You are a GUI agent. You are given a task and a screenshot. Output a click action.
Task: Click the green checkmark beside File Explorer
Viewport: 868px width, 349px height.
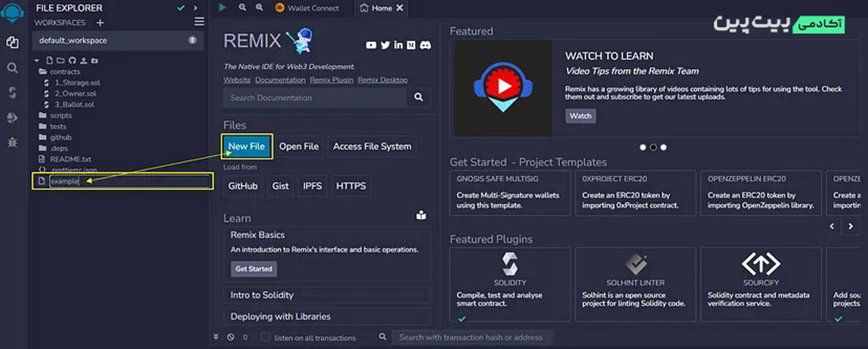point(180,8)
